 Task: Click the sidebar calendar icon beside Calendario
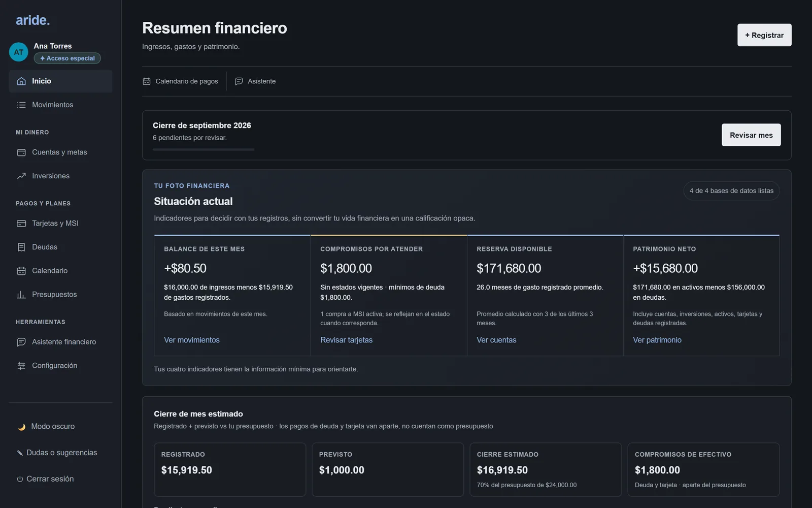(x=21, y=271)
